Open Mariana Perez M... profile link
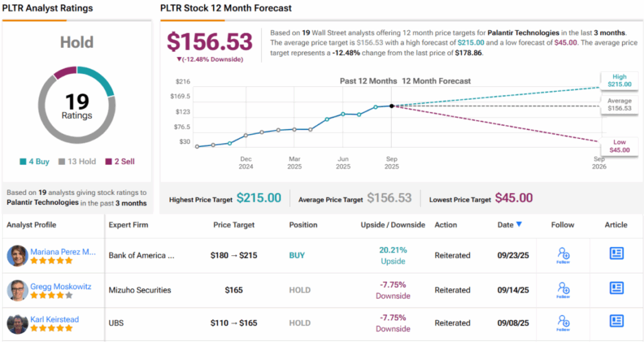Viewport: 644px width, 342px height. 63,251
